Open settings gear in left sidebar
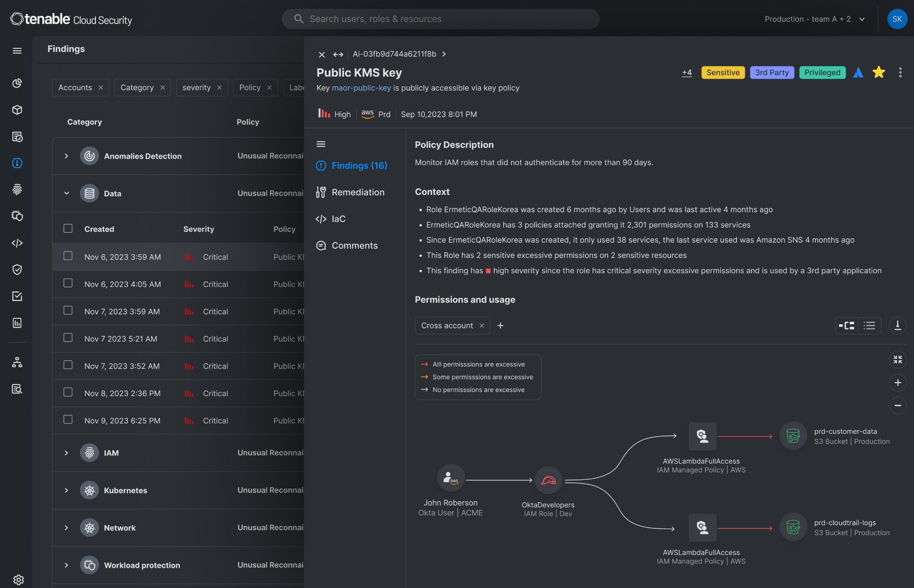Image resolution: width=914 pixels, height=588 pixels. tap(18, 579)
